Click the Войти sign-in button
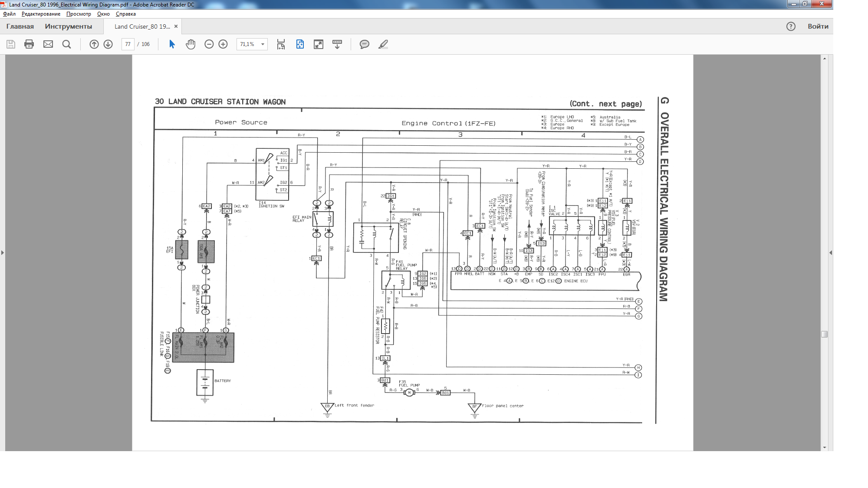The width and height of the screenshot is (868, 488). (x=818, y=26)
